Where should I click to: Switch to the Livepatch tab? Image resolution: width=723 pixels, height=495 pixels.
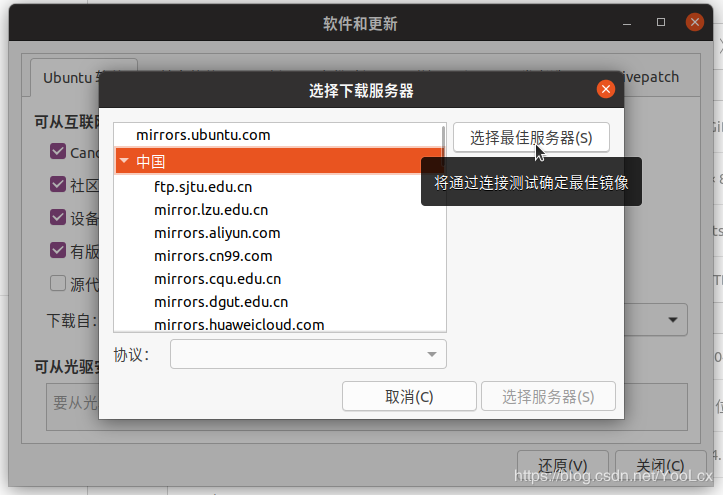click(x=651, y=77)
